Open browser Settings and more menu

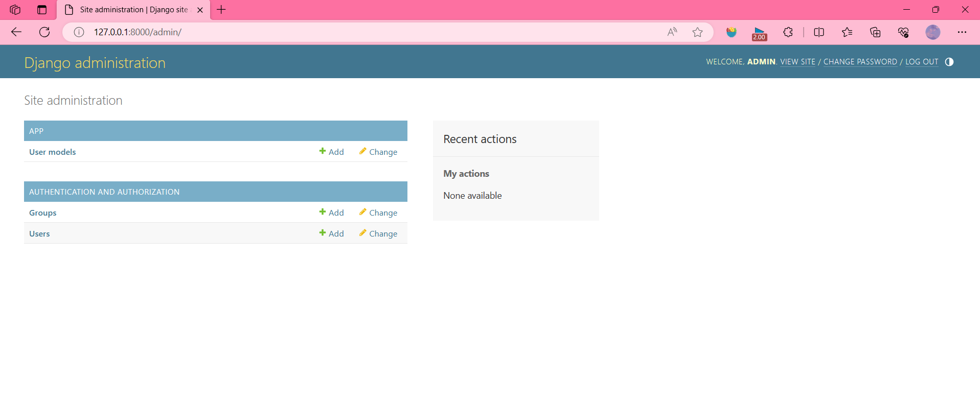pyautogui.click(x=962, y=32)
